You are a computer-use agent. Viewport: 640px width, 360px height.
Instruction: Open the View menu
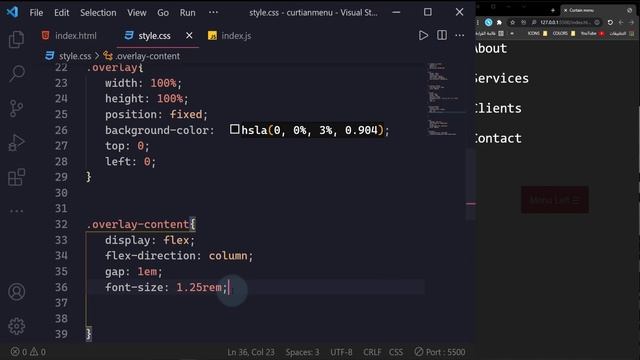(x=136, y=13)
